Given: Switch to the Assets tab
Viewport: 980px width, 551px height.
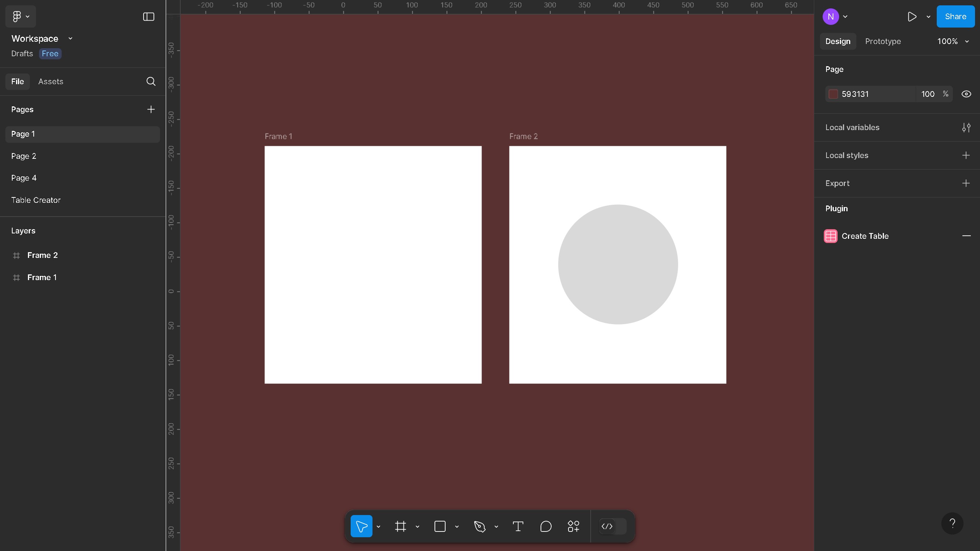Looking at the screenshot, I should point(50,81).
